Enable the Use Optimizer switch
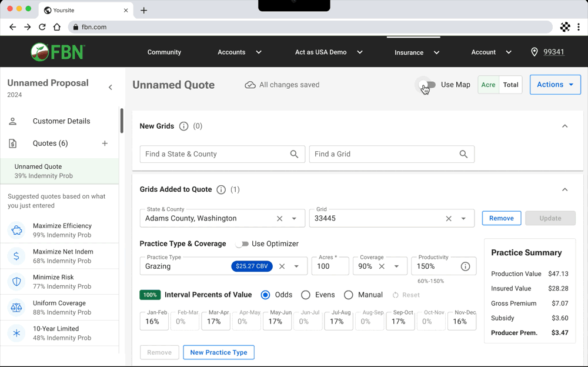The width and height of the screenshot is (588, 367). point(242,244)
